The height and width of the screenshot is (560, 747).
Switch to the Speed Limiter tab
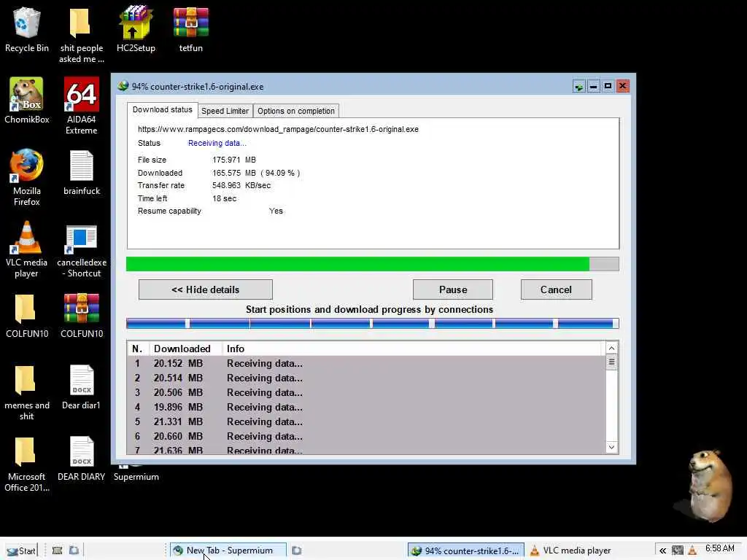click(225, 111)
